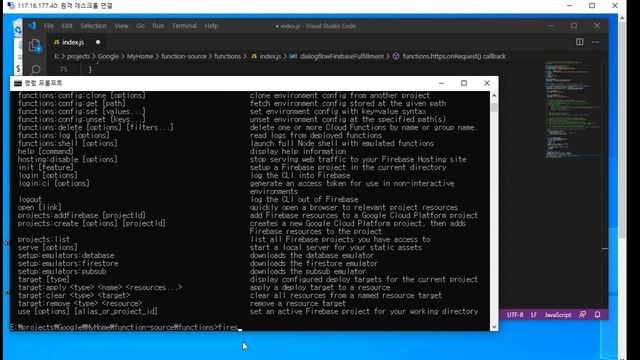Maximize the command prompt window

pyautogui.click(x=464, y=83)
